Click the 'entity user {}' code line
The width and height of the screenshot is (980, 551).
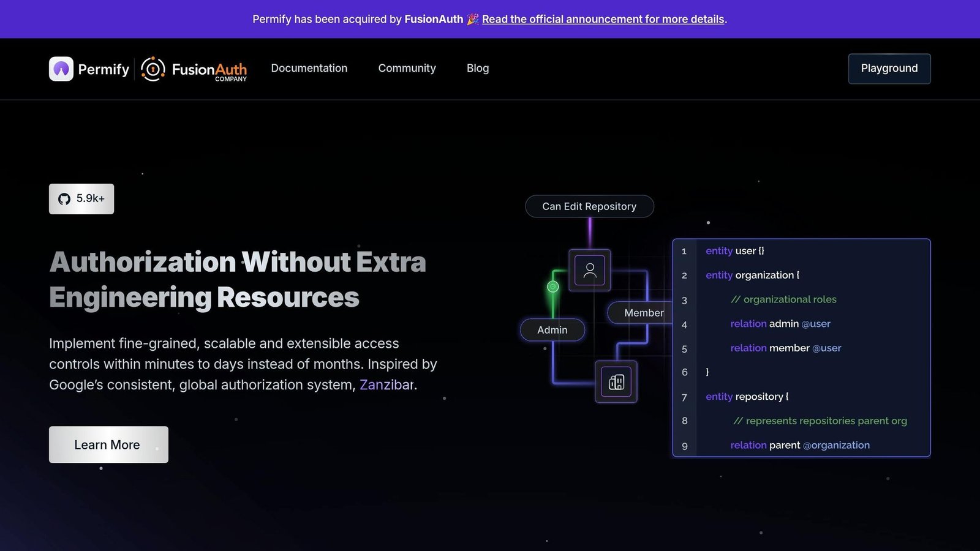[x=735, y=251]
